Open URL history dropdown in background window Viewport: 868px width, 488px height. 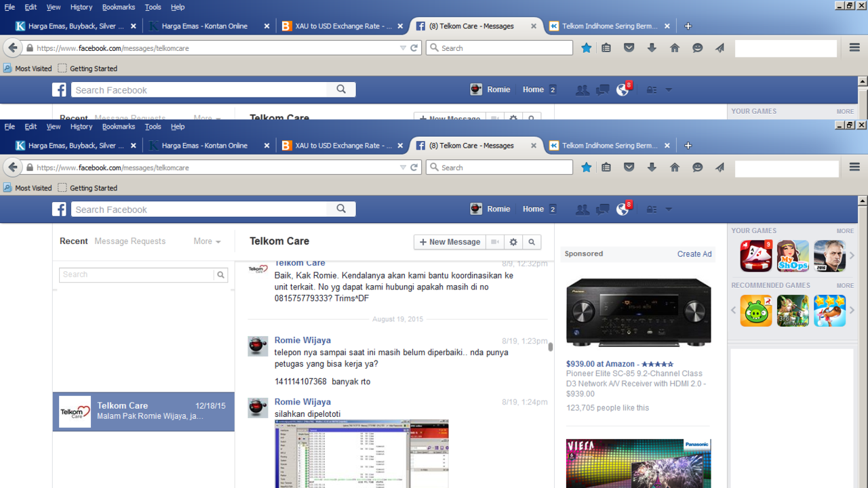click(403, 48)
